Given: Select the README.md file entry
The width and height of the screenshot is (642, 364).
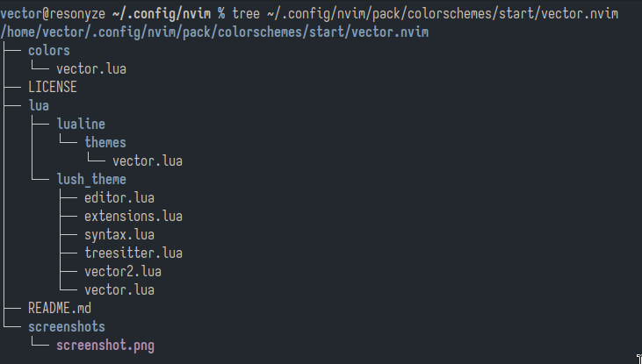Looking at the screenshot, I should click(60, 309).
